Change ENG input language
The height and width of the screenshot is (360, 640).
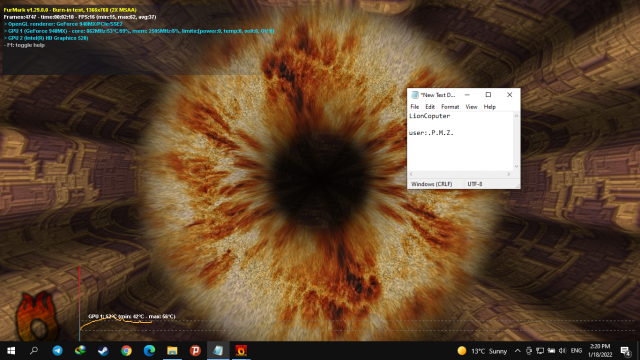click(x=576, y=351)
